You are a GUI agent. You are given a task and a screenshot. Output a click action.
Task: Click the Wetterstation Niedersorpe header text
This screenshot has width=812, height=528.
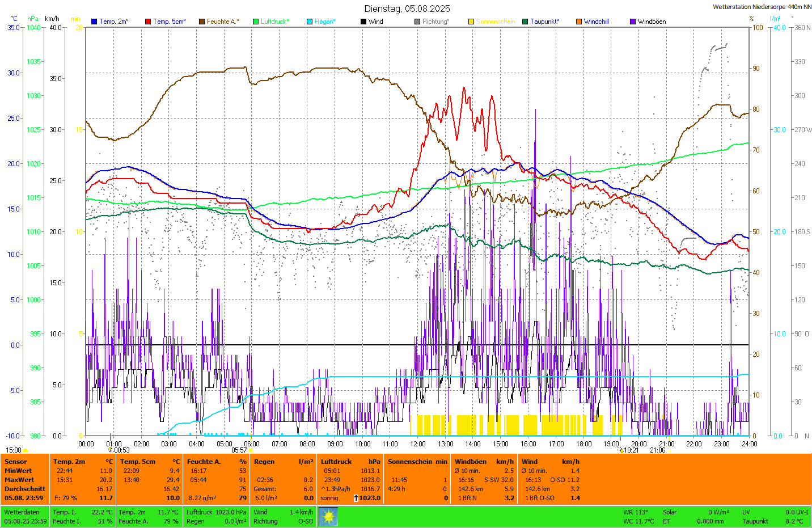coord(762,7)
